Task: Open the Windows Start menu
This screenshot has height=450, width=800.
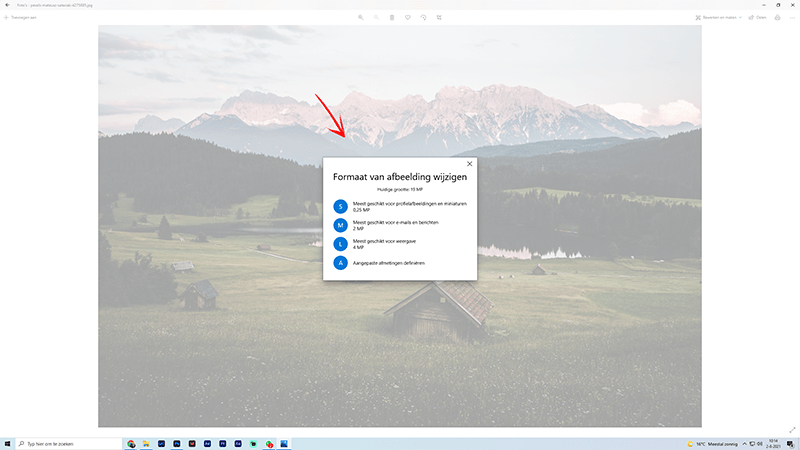Action: point(7,444)
